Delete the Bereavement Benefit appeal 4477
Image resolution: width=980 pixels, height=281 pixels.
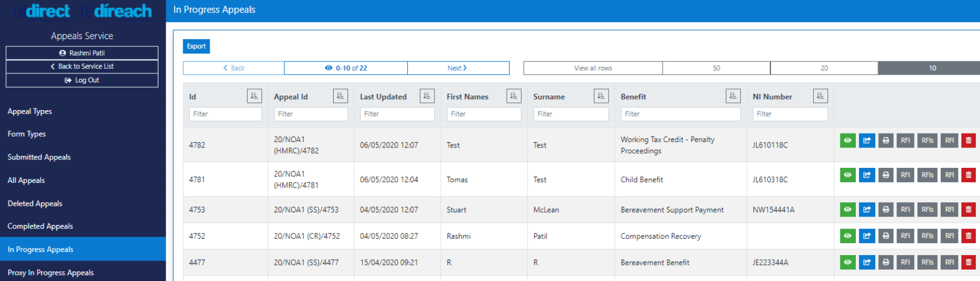point(969,262)
